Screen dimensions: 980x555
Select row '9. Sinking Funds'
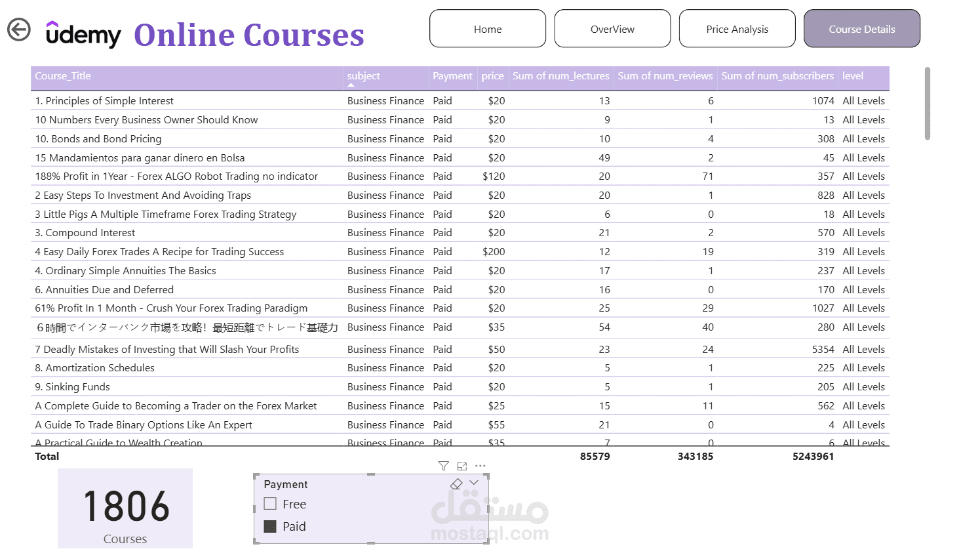[x=460, y=386]
